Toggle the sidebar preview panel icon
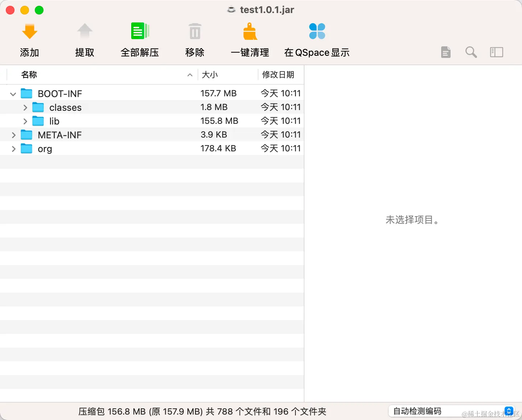This screenshot has height=420, width=522. tap(497, 52)
